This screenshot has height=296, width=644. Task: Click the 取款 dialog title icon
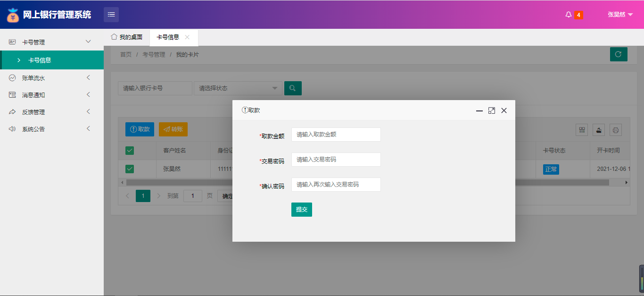(x=245, y=110)
